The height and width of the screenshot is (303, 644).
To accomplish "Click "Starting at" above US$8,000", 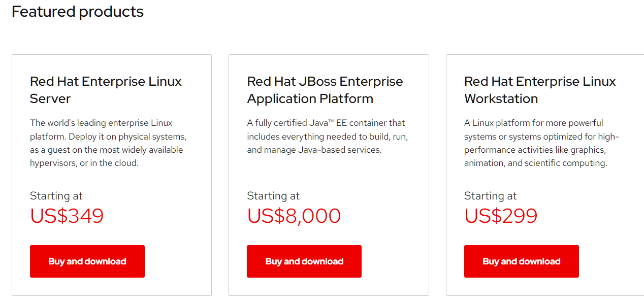I will coord(273,196).
